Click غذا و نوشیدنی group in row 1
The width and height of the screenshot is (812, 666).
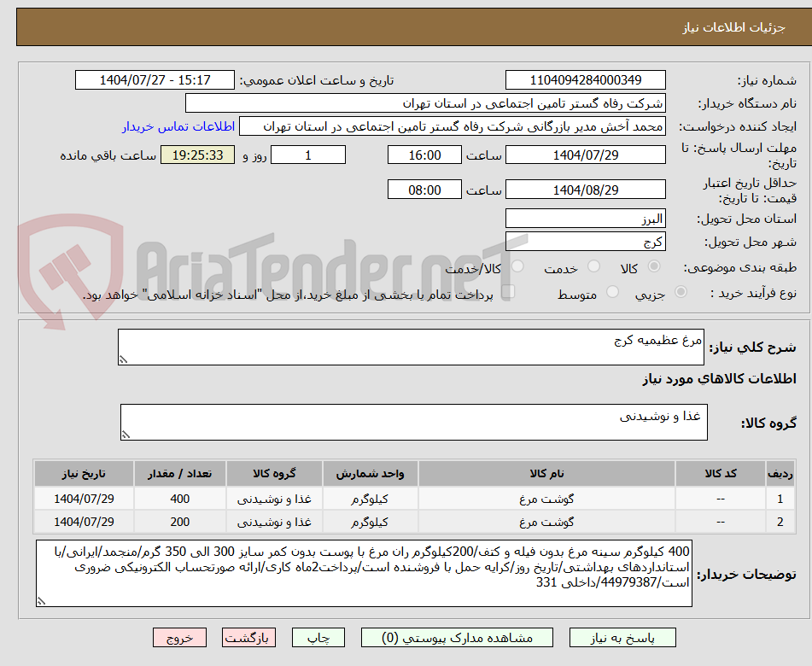click(274, 499)
